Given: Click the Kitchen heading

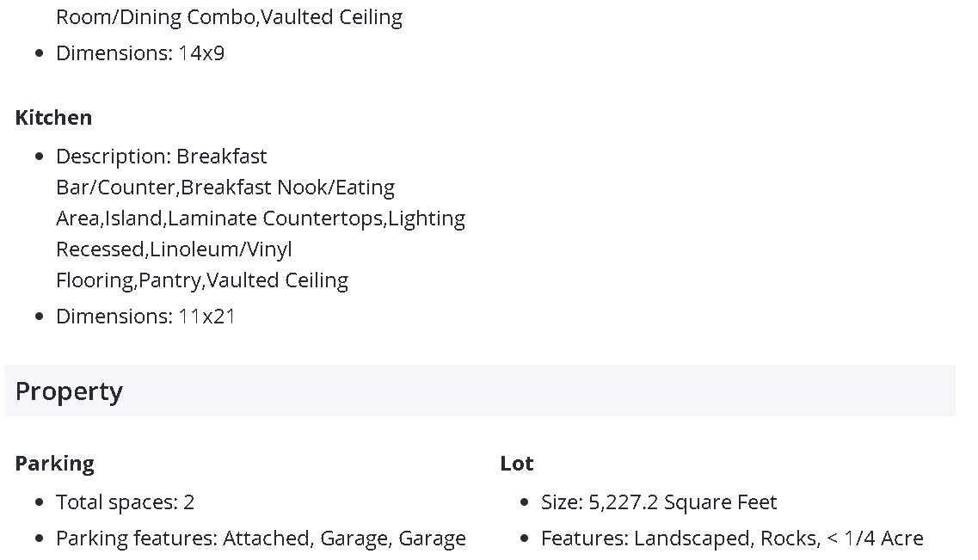Looking at the screenshot, I should click(x=53, y=117).
